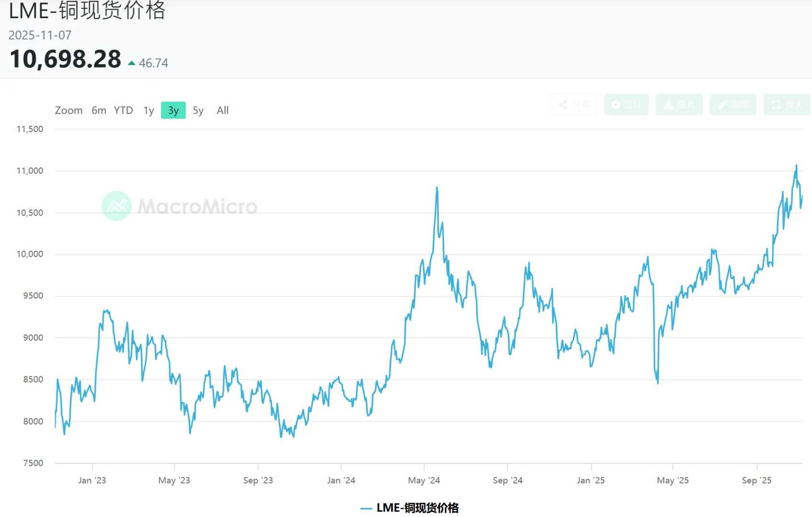Click the May '24 x-axis label
812x517 pixels.
(424, 480)
